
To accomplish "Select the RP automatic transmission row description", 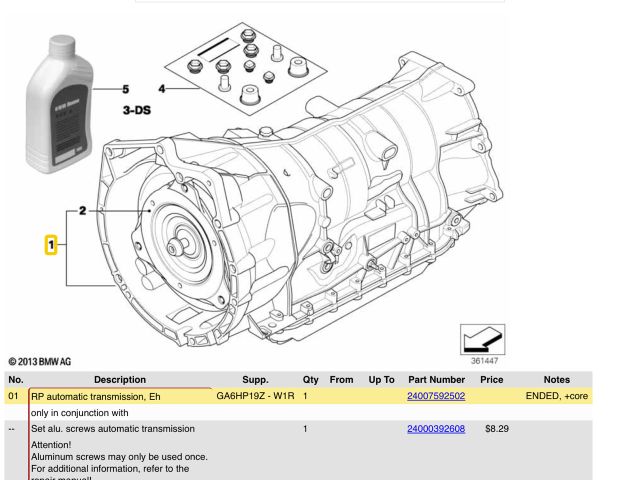I will click(96, 397).
